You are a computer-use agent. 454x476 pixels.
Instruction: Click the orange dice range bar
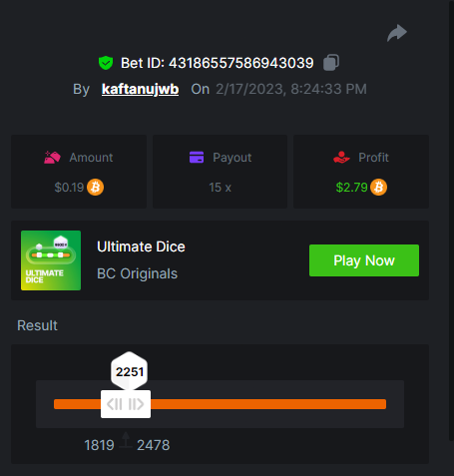[220, 404]
